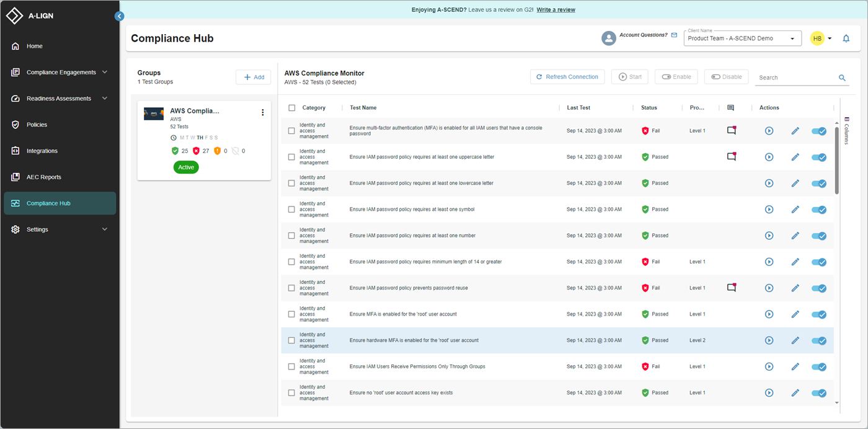The width and height of the screenshot is (868, 429).
Task: Click the Account Questions envelope icon
Action: tap(674, 35)
